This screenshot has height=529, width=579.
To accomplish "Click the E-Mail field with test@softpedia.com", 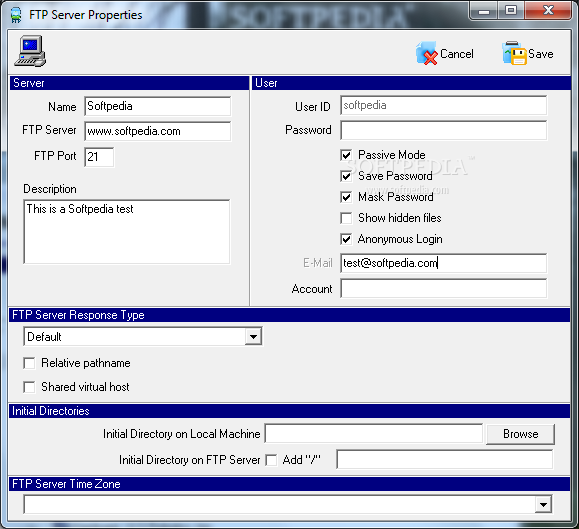I will tap(443, 263).
